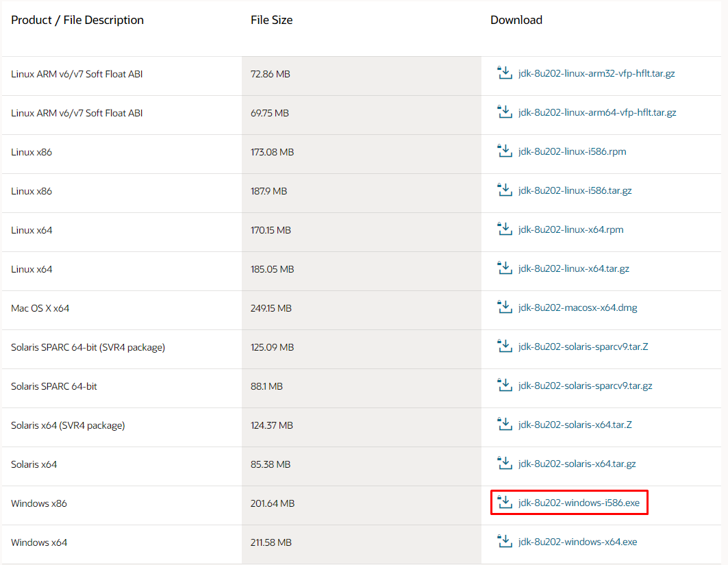Click download icon beside jdk-8u202-solaris-sparcv9.tar.Z

(505, 346)
